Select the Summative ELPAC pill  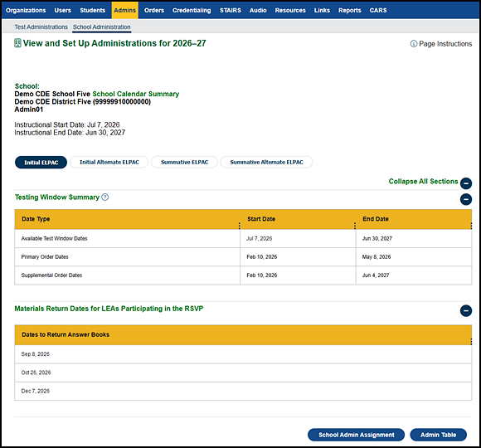(184, 162)
